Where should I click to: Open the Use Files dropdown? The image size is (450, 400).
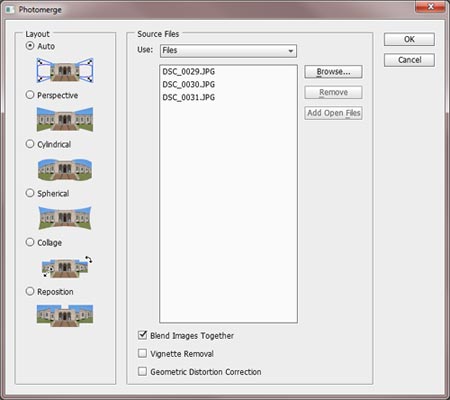coord(228,51)
